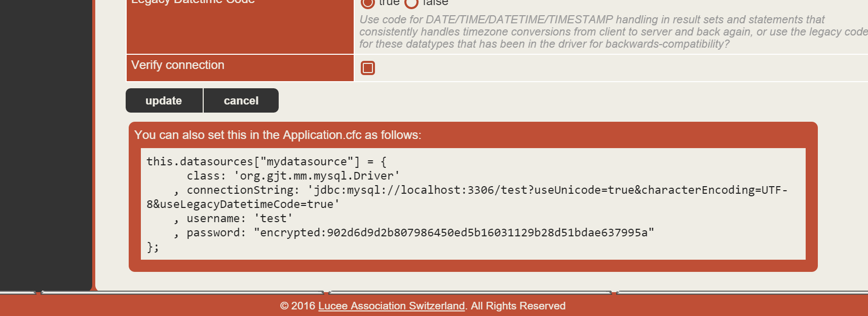Select the 'true' radio button for Legacy Datetime Code
Viewport: 868px width, 316px height.
(368, 3)
